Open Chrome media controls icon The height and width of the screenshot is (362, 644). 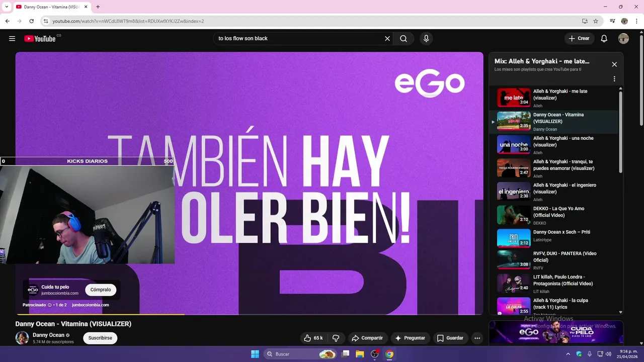(612, 21)
